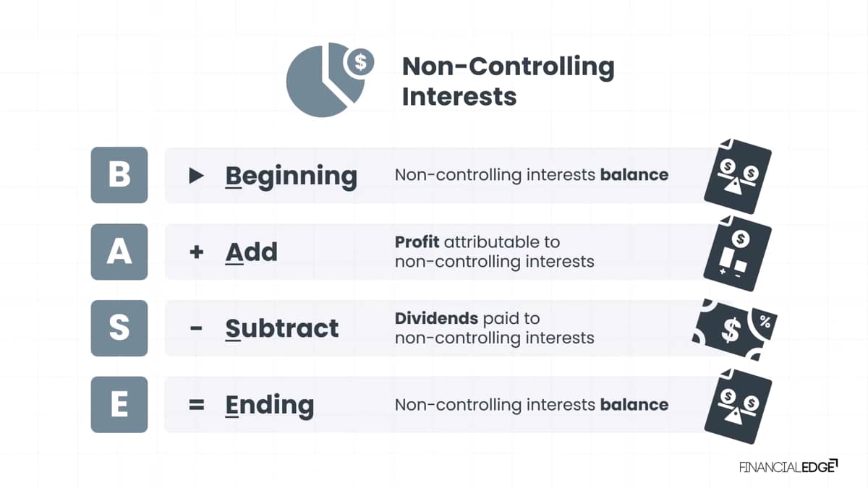Click the plus sign before Add

[x=196, y=252]
